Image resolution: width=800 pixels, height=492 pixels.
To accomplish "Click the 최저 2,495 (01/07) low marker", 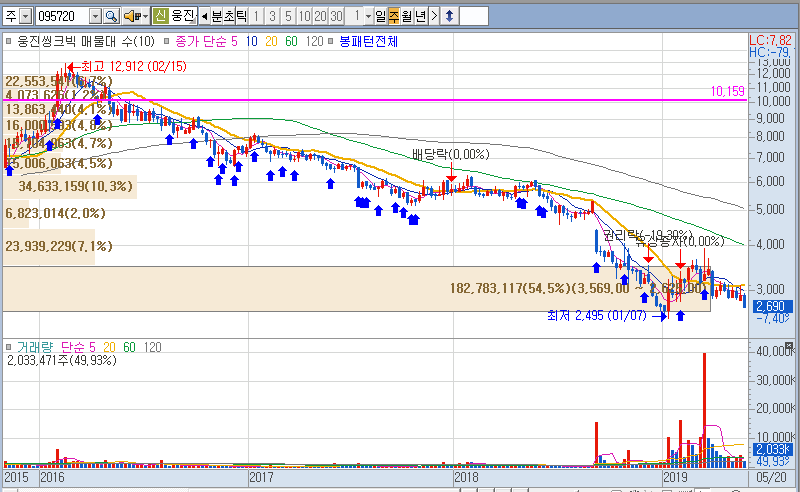I will (x=607, y=316).
